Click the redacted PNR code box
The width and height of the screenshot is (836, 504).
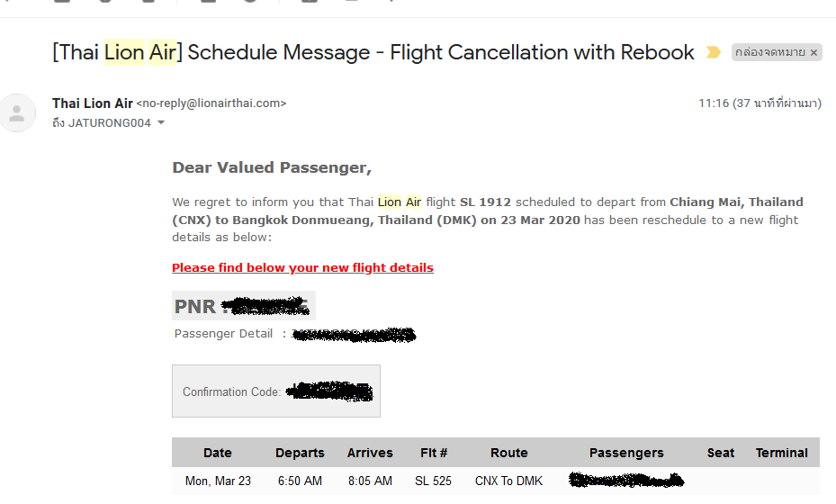[x=244, y=306]
